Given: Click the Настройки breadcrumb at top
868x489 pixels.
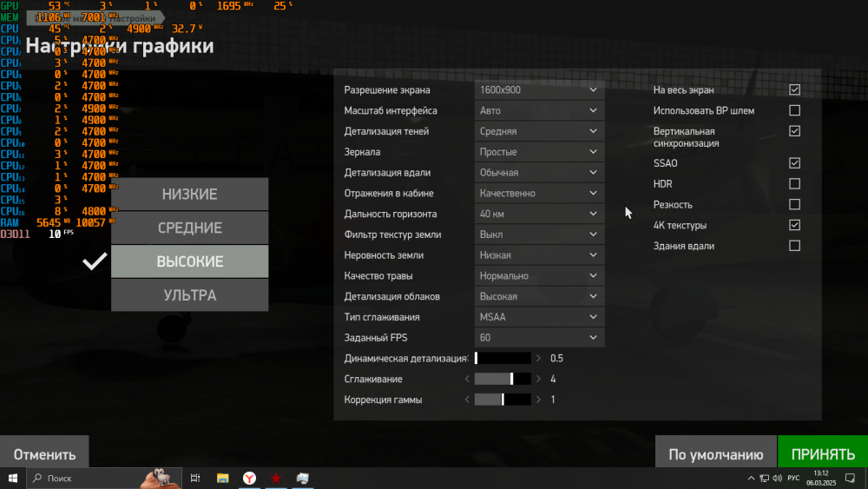Looking at the screenshot, I should (x=132, y=18).
